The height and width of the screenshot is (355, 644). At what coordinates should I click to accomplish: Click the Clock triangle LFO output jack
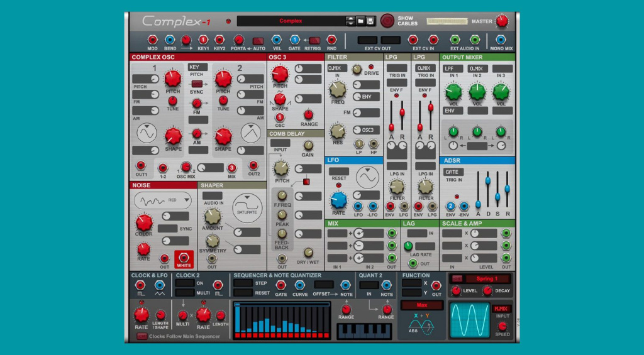click(x=159, y=285)
